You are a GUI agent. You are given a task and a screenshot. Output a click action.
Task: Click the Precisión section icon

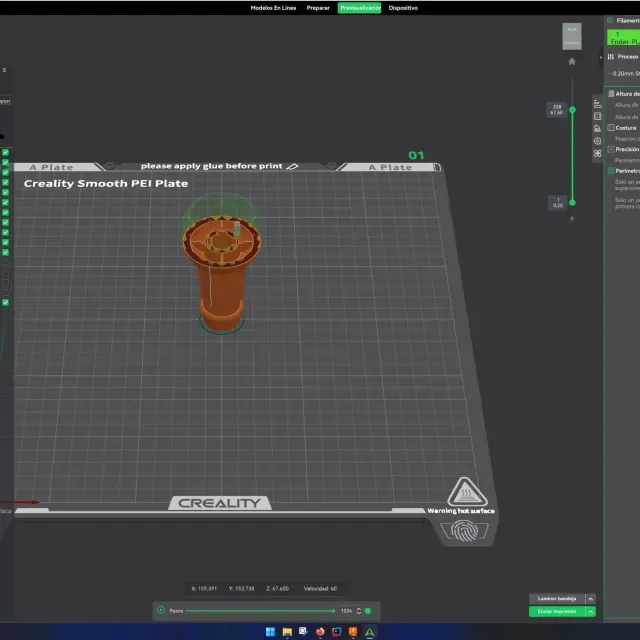pos(611,149)
